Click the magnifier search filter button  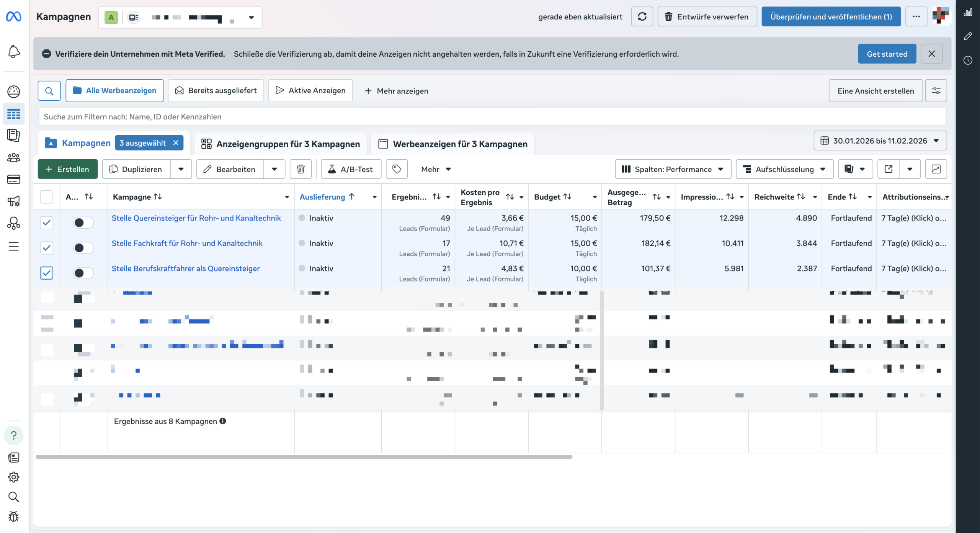pyautogui.click(x=49, y=91)
